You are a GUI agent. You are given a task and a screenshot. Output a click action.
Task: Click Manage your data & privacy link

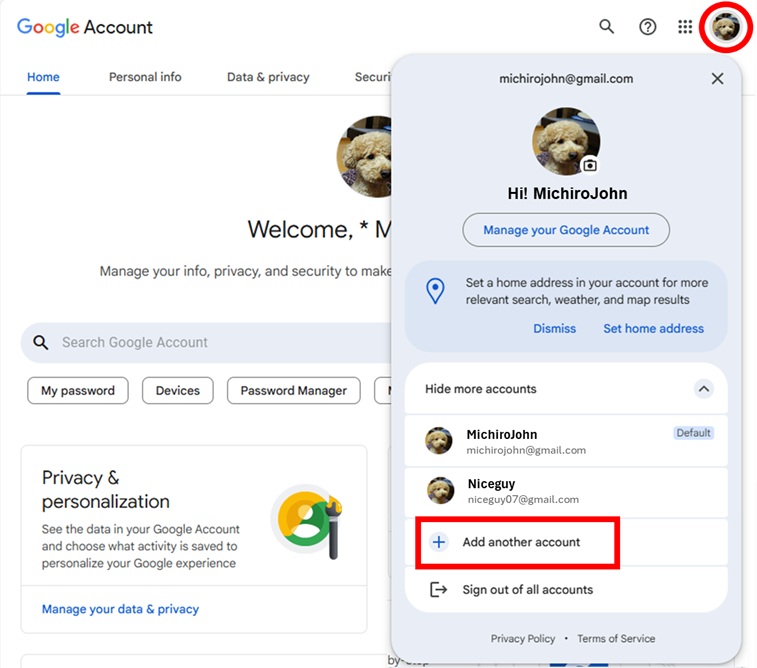[120, 609]
